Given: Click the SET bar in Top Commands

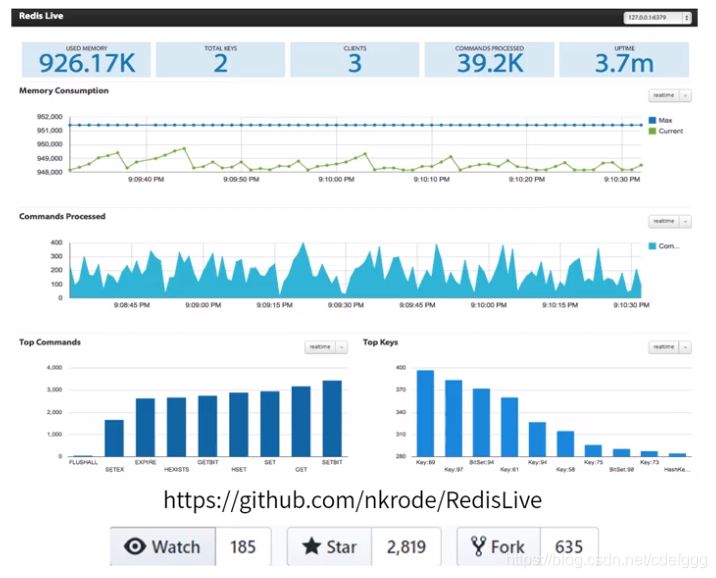Looking at the screenshot, I should tap(270, 424).
